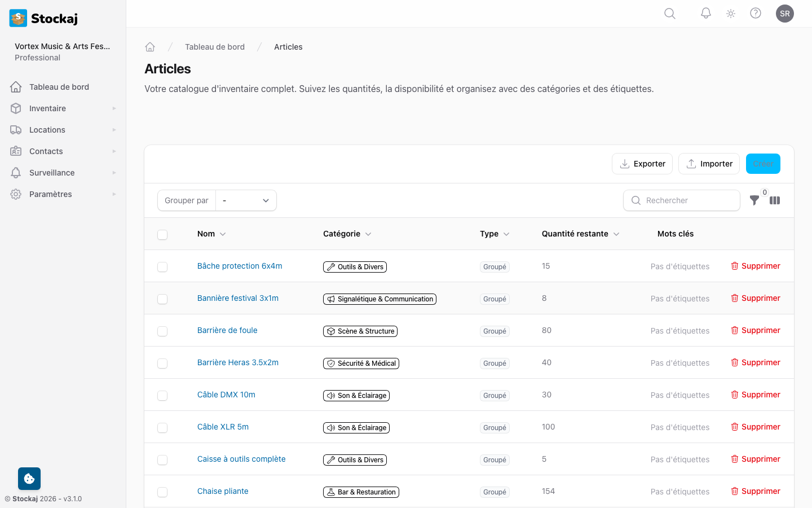Open the Grouper par dropdown

pos(246,200)
